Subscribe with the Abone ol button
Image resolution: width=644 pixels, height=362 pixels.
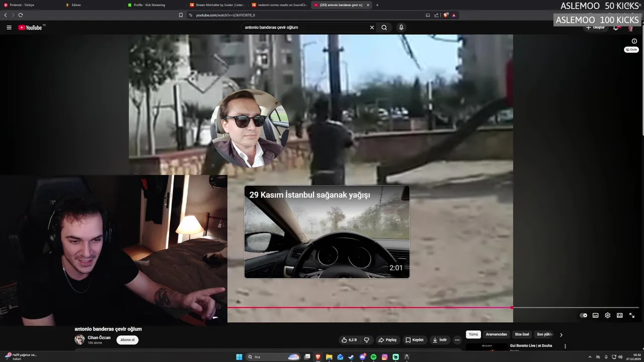click(127, 340)
